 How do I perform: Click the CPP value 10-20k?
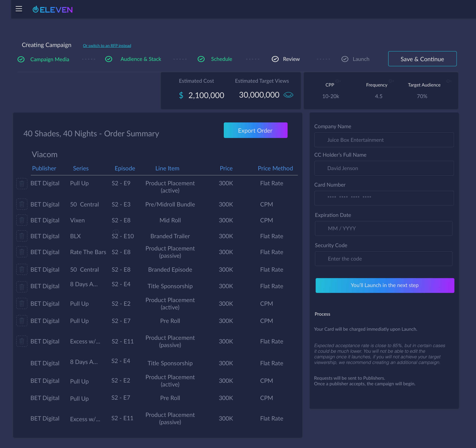point(330,96)
